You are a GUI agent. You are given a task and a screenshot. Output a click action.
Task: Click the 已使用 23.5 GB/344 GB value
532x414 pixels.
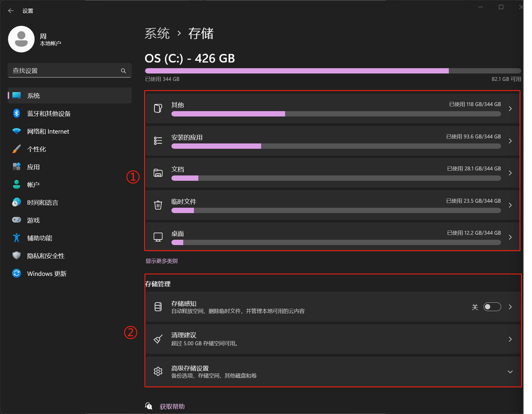click(x=473, y=201)
